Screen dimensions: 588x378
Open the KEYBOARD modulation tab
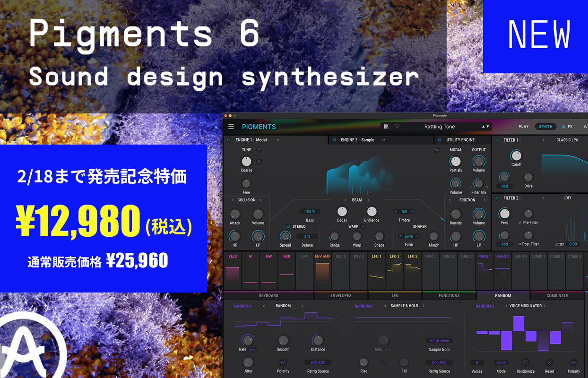coord(268,296)
